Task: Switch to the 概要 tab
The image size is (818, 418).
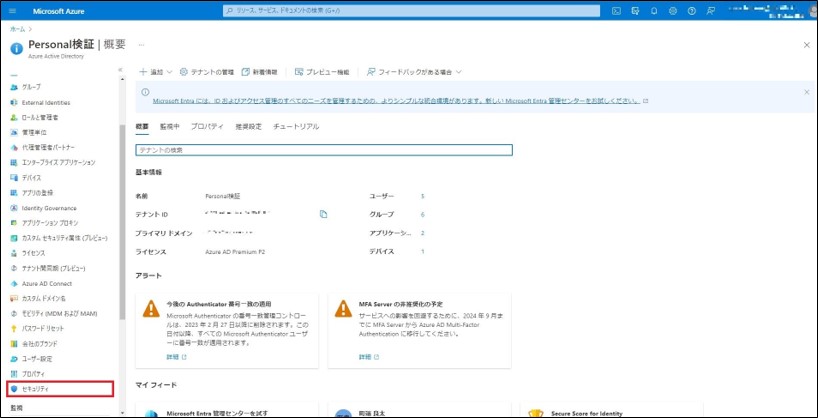Action: click(x=141, y=126)
